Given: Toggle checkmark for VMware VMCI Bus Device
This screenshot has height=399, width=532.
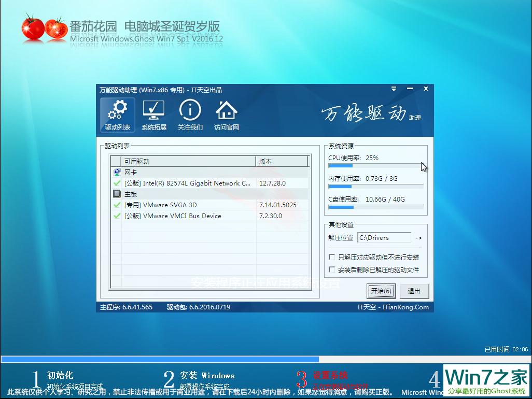Looking at the screenshot, I should pos(117,216).
